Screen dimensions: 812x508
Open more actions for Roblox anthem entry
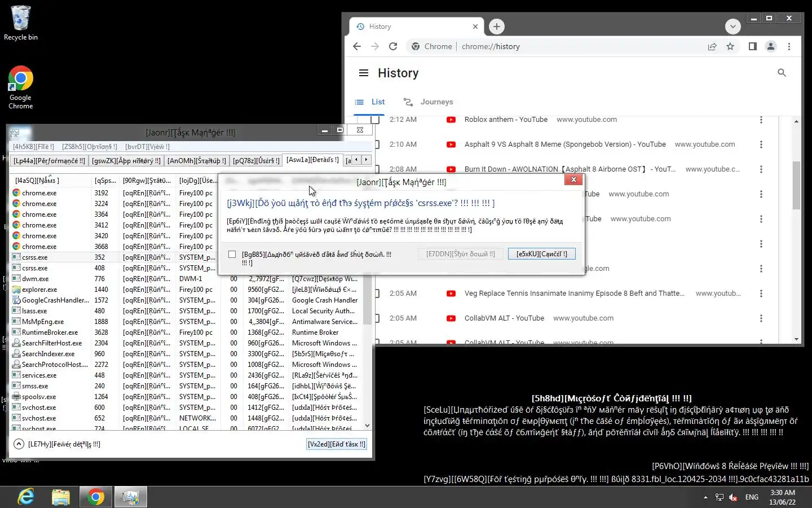click(761, 120)
